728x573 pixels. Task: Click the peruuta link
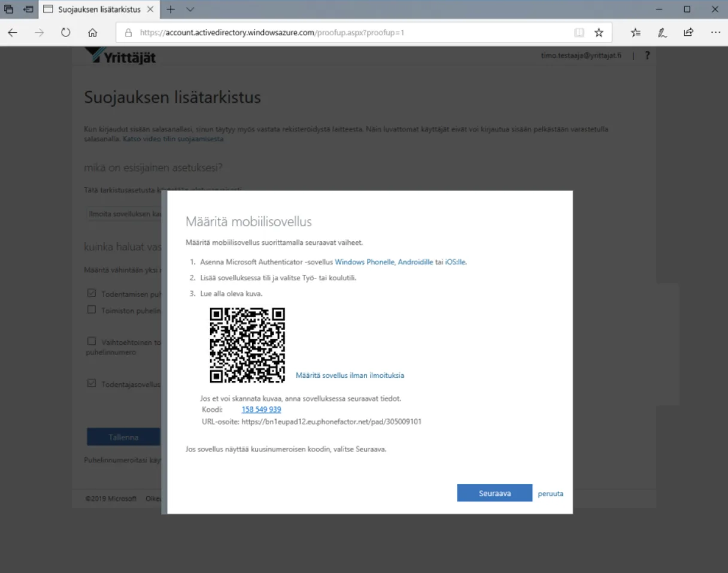tap(550, 494)
